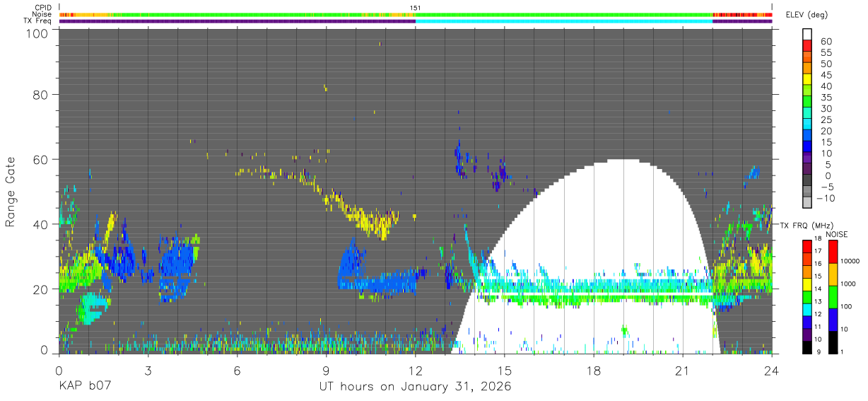The height and width of the screenshot is (401, 868).
Task: Click ELEV colorbar label '25'
Action: [x=826, y=120]
